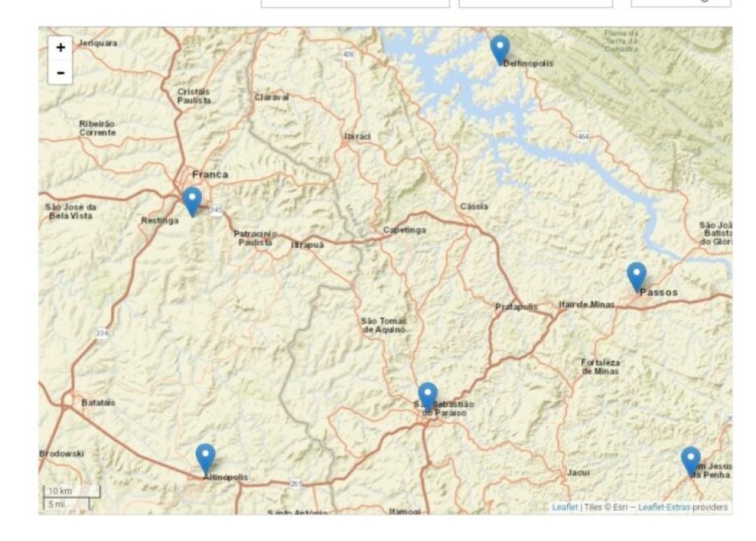Click the blue pin at Passos
The width and height of the screenshot is (756, 541).
[637, 278]
